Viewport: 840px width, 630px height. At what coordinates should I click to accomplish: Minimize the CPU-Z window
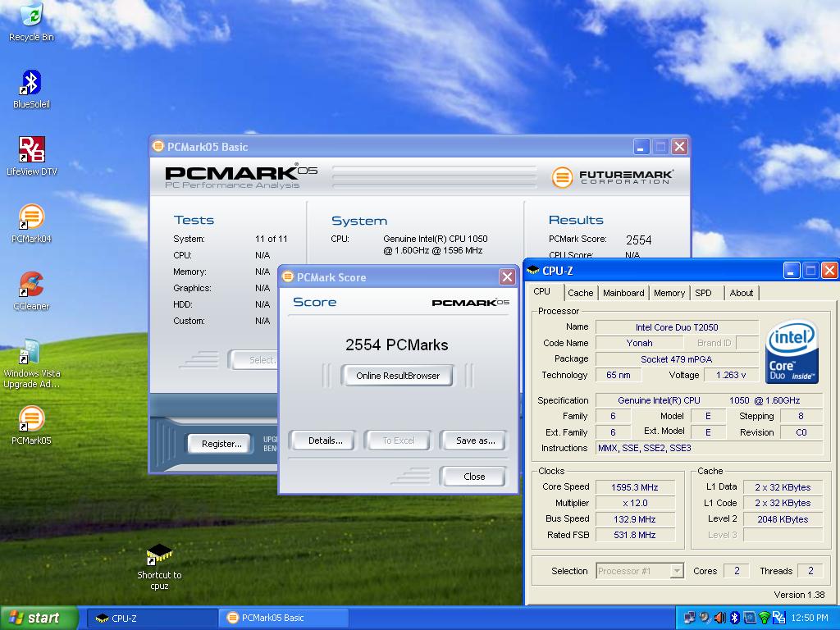point(792,271)
